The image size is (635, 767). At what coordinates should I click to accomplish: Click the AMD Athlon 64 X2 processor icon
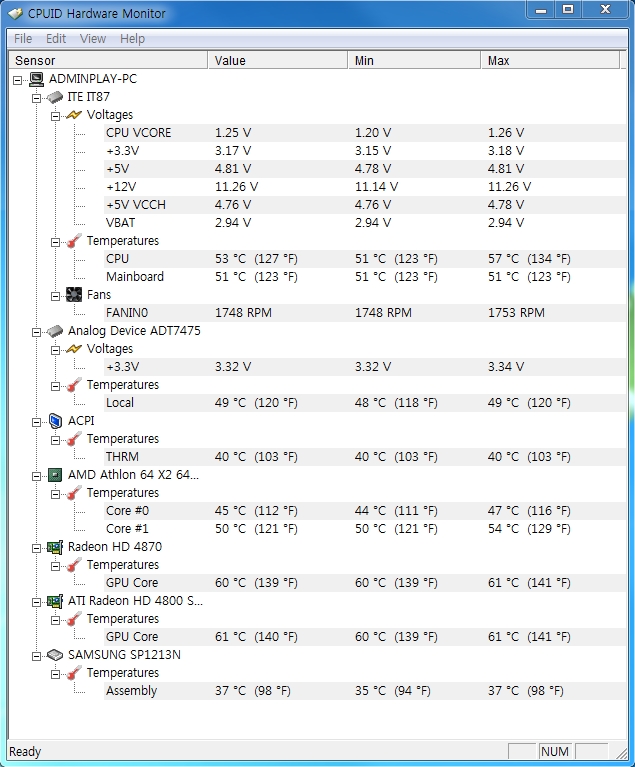[x=55, y=475]
